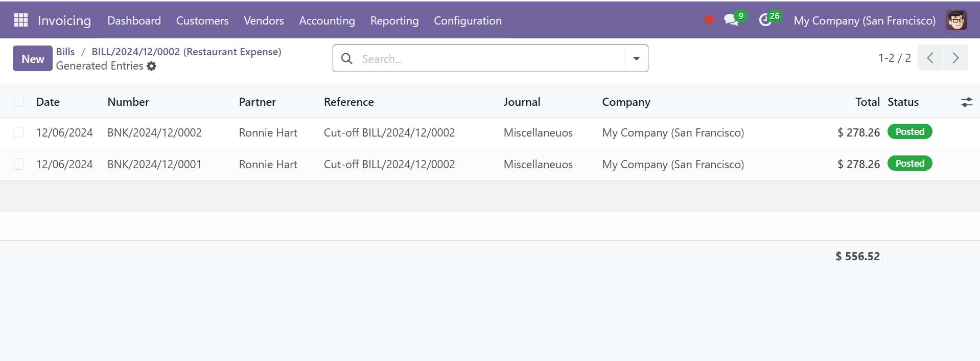The height and width of the screenshot is (361, 980).
Task: Click the New button
Action: [33, 58]
